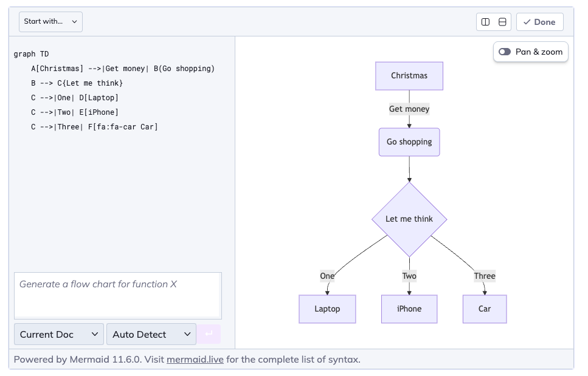The image size is (588, 376).
Task: Select the Go shopping node
Action: pyautogui.click(x=409, y=142)
